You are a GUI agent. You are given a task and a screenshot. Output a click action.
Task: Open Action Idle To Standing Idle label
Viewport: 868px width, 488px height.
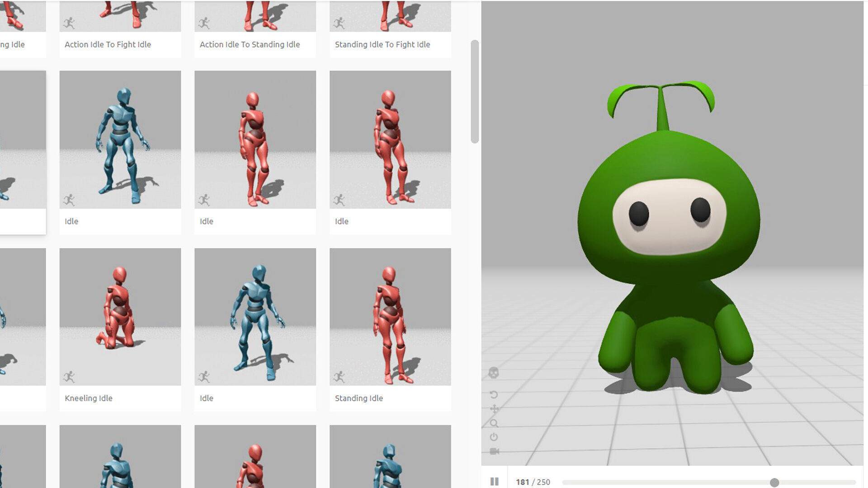click(x=250, y=44)
